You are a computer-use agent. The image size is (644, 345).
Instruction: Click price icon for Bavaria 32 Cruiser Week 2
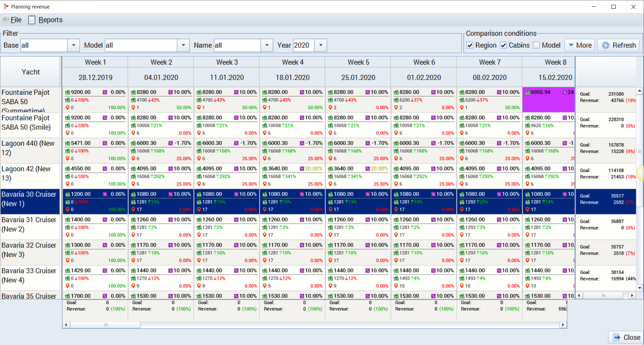coord(133,245)
